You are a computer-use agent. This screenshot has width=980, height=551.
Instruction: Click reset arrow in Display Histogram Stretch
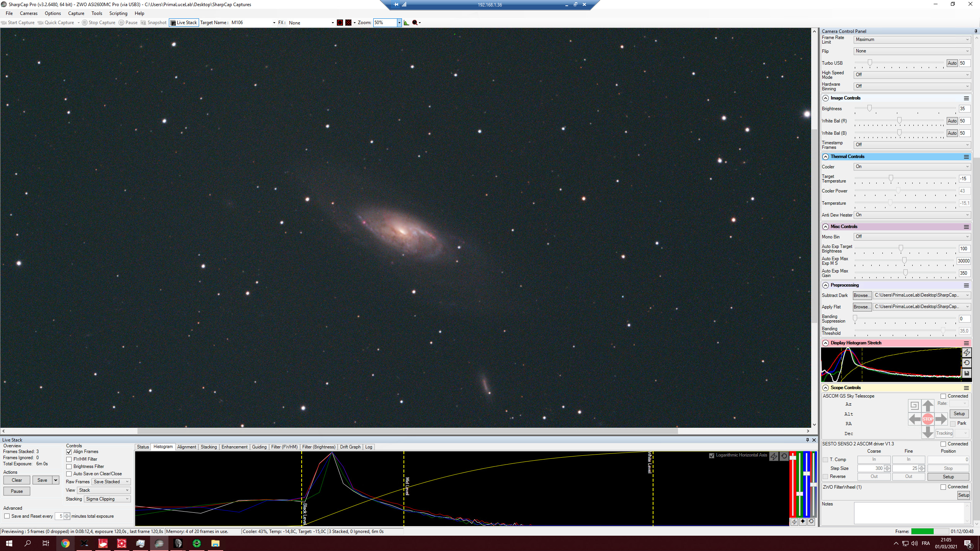967,363
